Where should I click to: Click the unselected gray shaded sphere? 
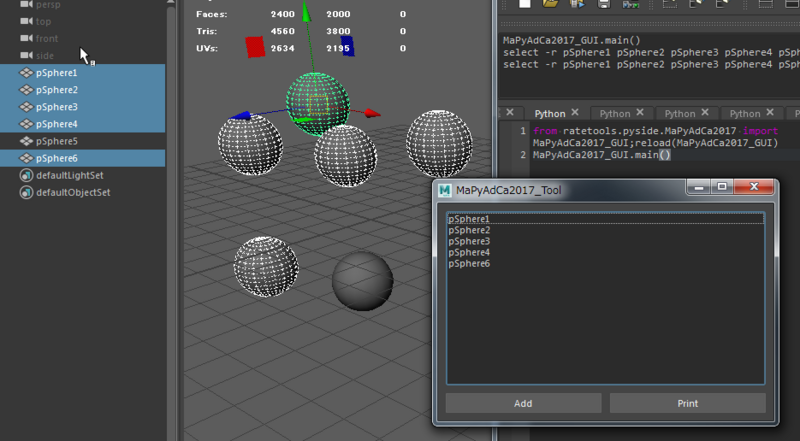(x=362, y=281)
